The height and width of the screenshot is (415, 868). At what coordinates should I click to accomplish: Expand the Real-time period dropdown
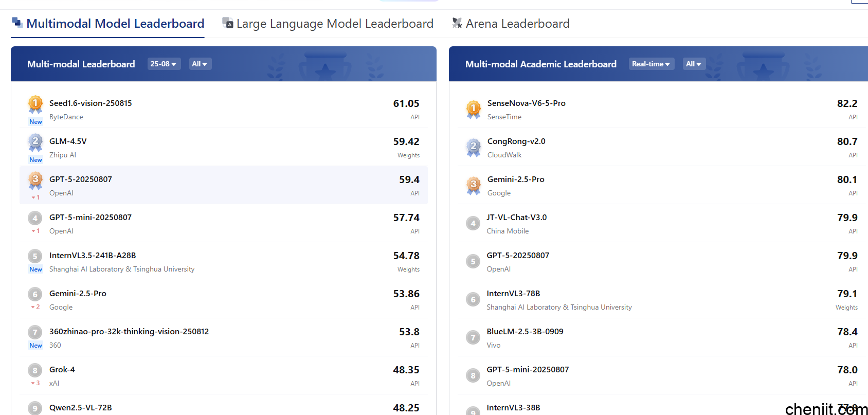point(651,64)
